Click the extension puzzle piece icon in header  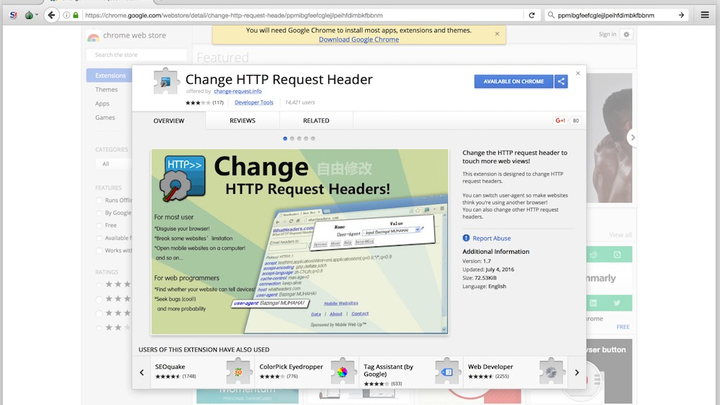(165, 82)
